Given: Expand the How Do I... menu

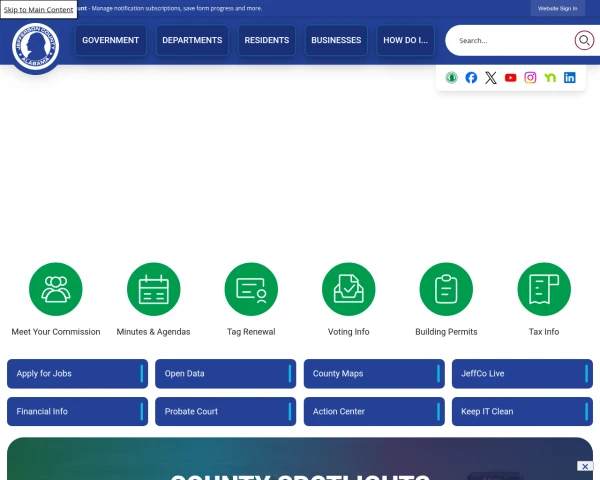Looking at the screenshot, I should point(406,40).
